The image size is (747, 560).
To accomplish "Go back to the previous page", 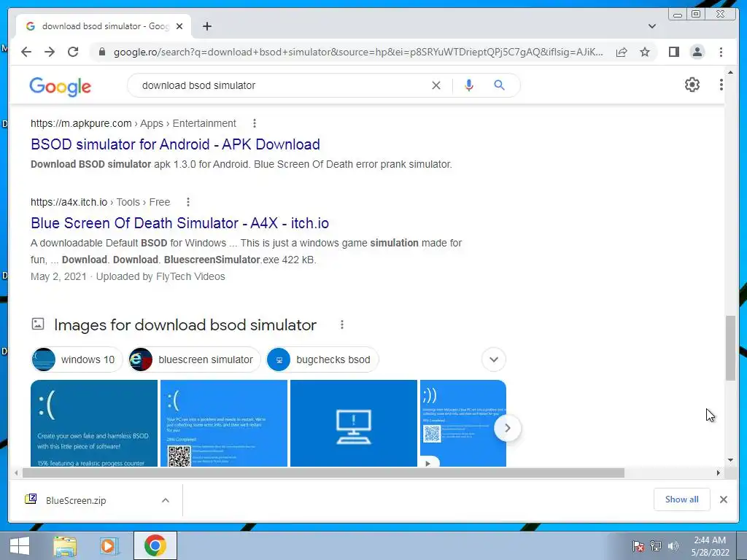I will pyautogui.click(x=26, y=52).
